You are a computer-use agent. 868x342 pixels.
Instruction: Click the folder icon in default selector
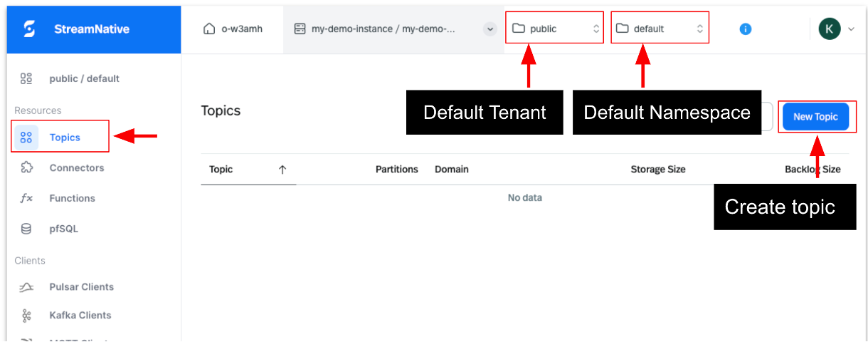(623, 28)
